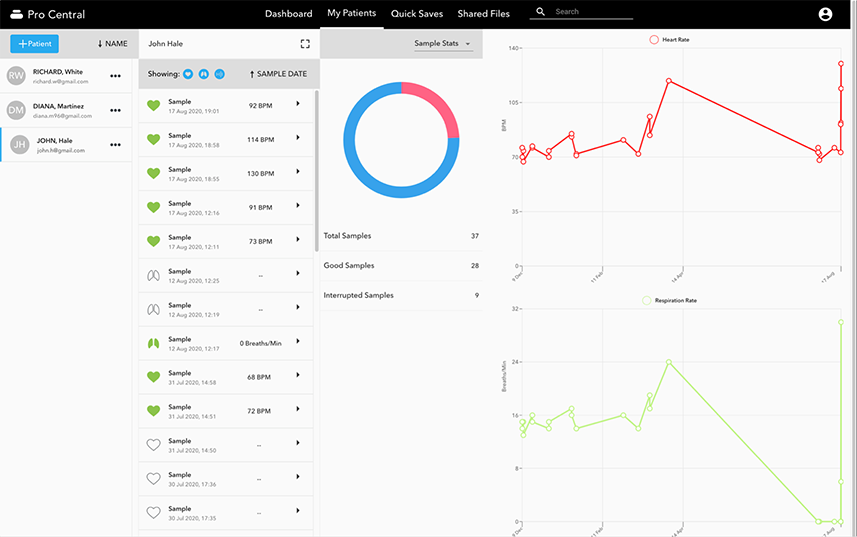Open options menu for Richard White
Viewport: 857px width, 537px height.
pos(116,76)
